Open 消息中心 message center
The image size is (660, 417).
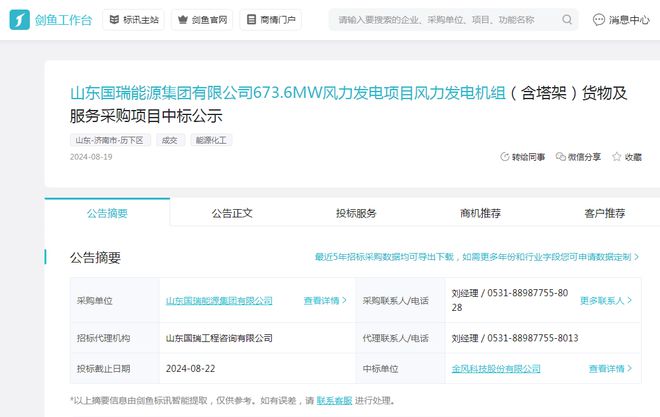(621, 20)
